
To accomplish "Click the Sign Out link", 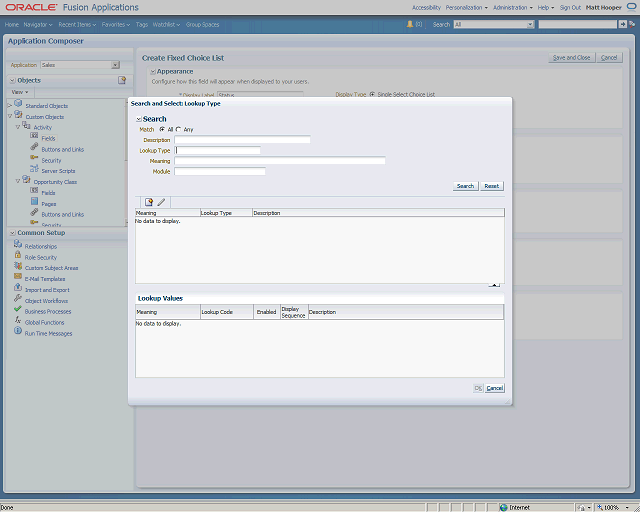I will (570, 7).
